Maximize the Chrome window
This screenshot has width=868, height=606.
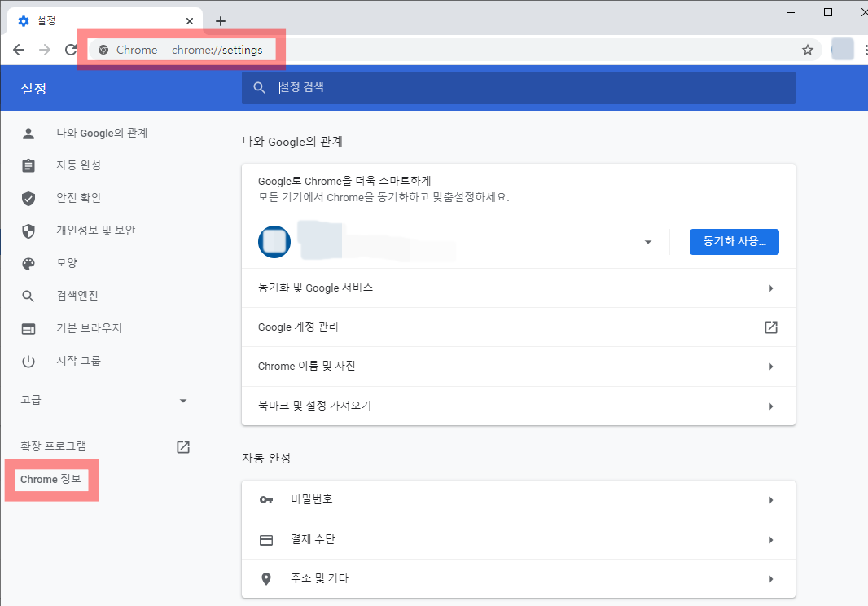828,12
